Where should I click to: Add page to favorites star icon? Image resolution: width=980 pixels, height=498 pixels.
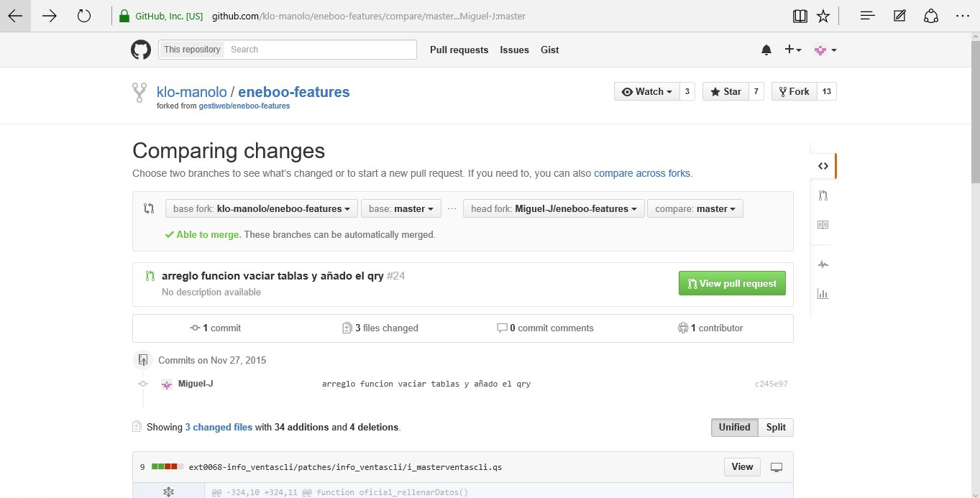[824, 16]
